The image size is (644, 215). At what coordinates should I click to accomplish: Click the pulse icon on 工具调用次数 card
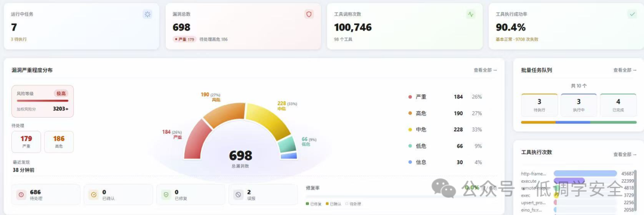coord(470,14)
